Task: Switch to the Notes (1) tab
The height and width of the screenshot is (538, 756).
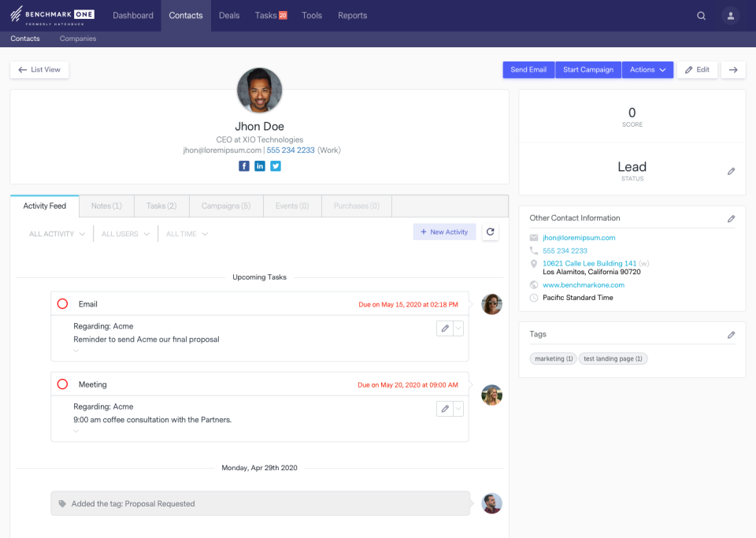Action: click(x=106, y=206)
